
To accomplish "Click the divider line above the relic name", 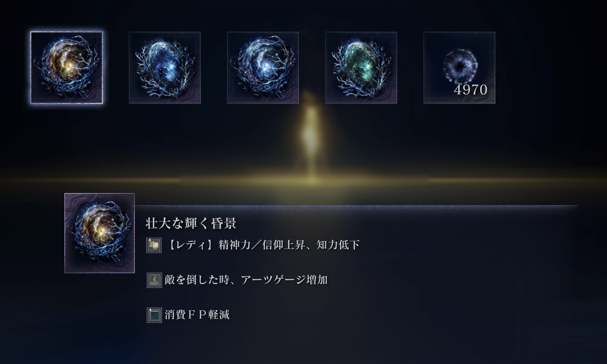I will coord(357,206).
